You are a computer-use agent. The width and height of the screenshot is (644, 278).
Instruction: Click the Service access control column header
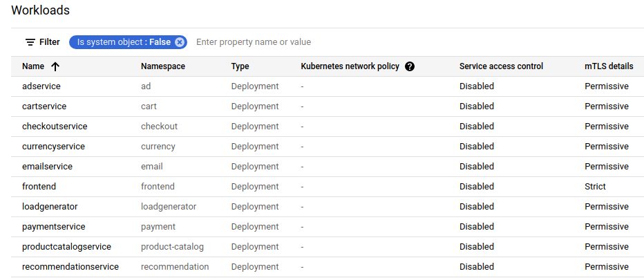(x=501, y=66)
